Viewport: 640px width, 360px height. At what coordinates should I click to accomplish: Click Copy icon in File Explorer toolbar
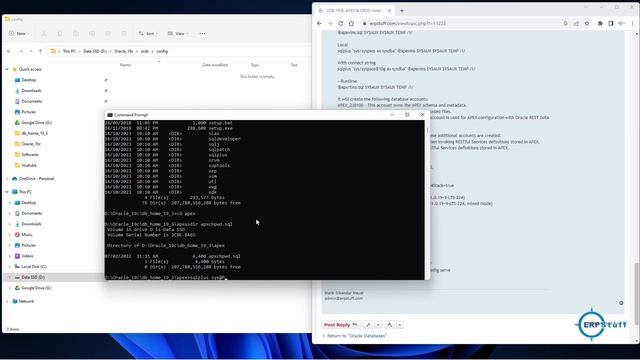(60, 33)
